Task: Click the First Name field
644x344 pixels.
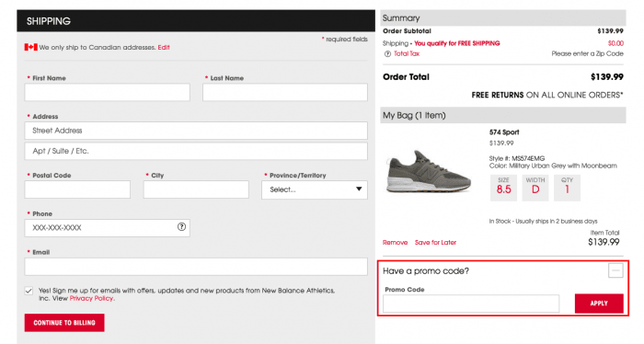Action: (x=108, y=92)
